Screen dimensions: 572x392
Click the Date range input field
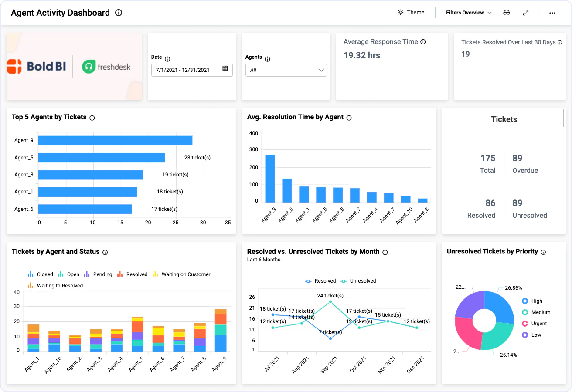(192, 70)
